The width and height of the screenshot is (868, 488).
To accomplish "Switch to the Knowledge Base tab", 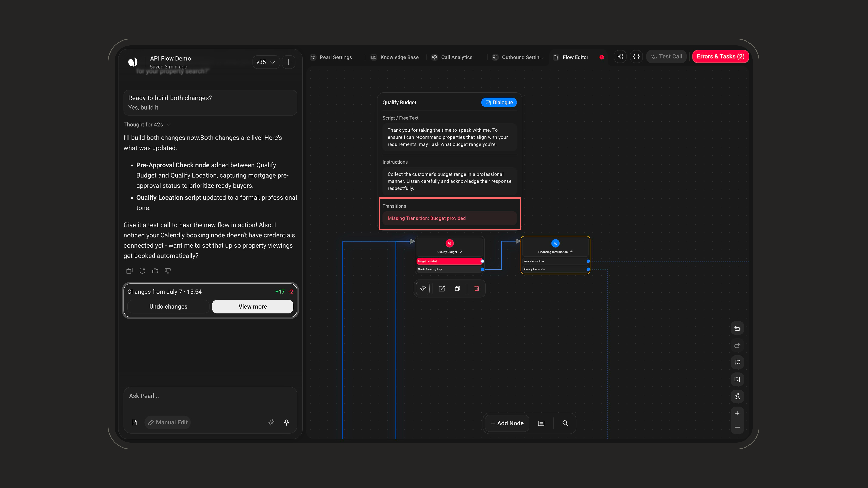I will [x=395, y=57].
